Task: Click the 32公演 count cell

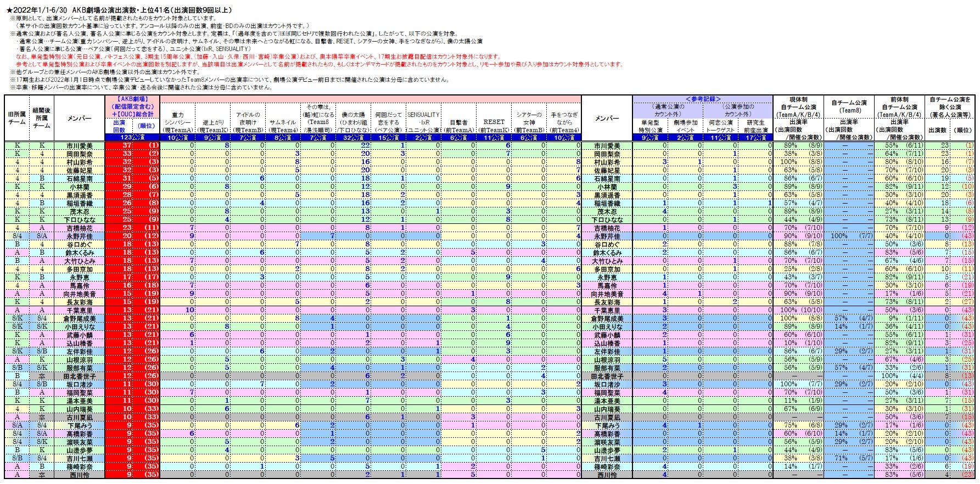Action: click(x=353, y=137)
